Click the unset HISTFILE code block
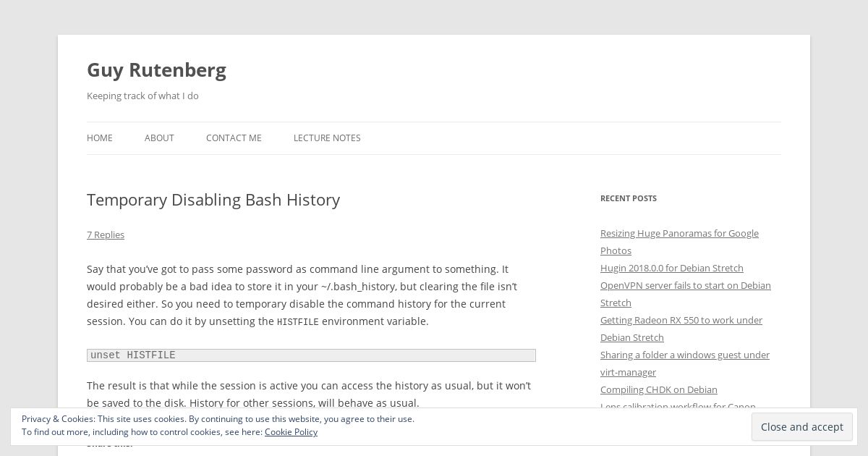 click(311, 355)
